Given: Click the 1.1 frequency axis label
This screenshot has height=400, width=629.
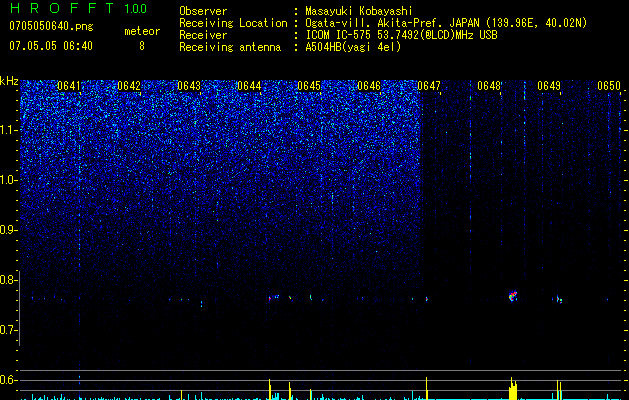Looking at the screenshot, I should pyautogui.click(x=8, y=130).
